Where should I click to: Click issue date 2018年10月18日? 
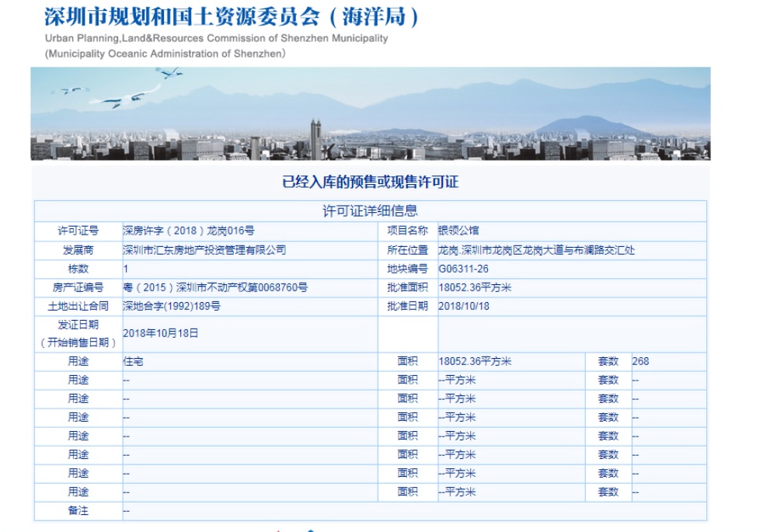(161, 333)
